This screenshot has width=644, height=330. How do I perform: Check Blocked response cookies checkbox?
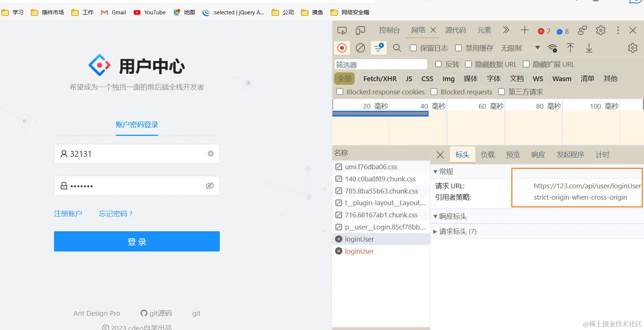click(x=340, y=92)
